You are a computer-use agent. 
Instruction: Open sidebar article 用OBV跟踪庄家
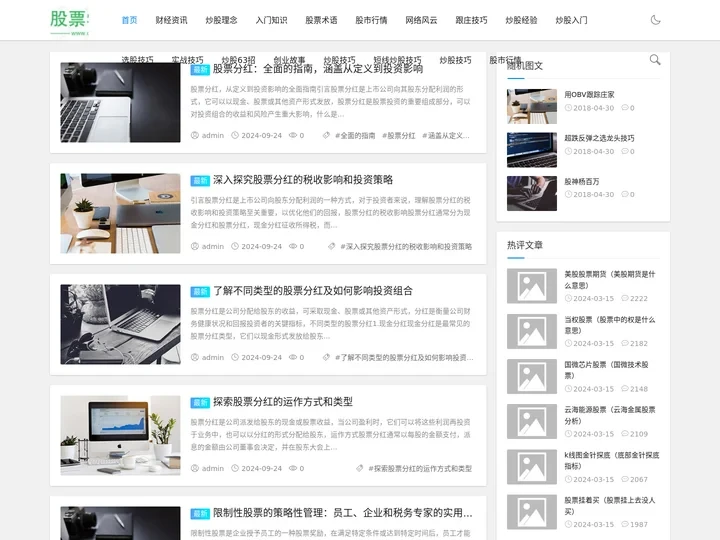[x=589, y=95]
